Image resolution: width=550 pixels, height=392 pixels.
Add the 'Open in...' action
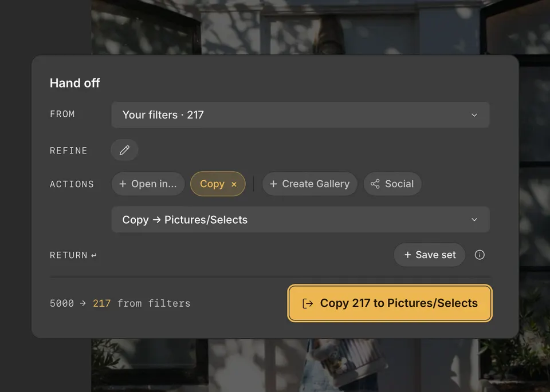coord(148,184)
